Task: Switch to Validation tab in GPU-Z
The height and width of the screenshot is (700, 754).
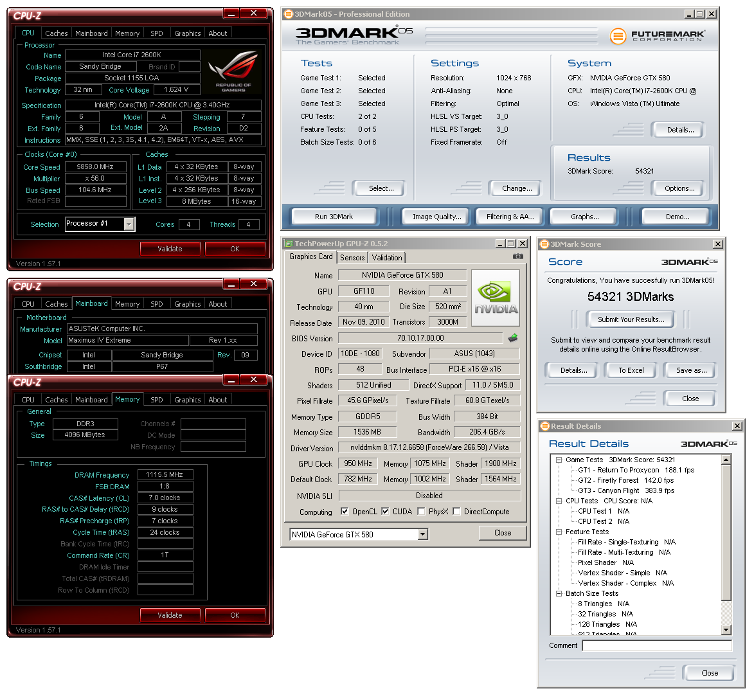Action: 386,258
